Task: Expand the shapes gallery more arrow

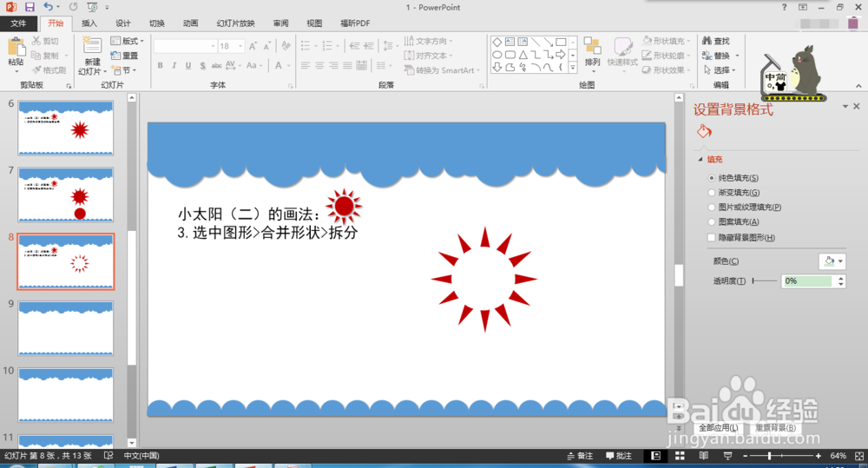Action: click(x=572, y=68)
